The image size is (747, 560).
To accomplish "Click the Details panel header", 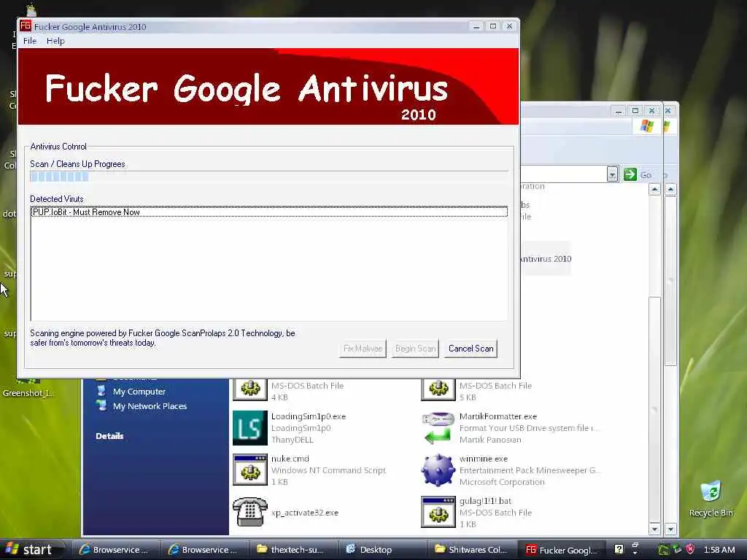I will tap(109, 436).
